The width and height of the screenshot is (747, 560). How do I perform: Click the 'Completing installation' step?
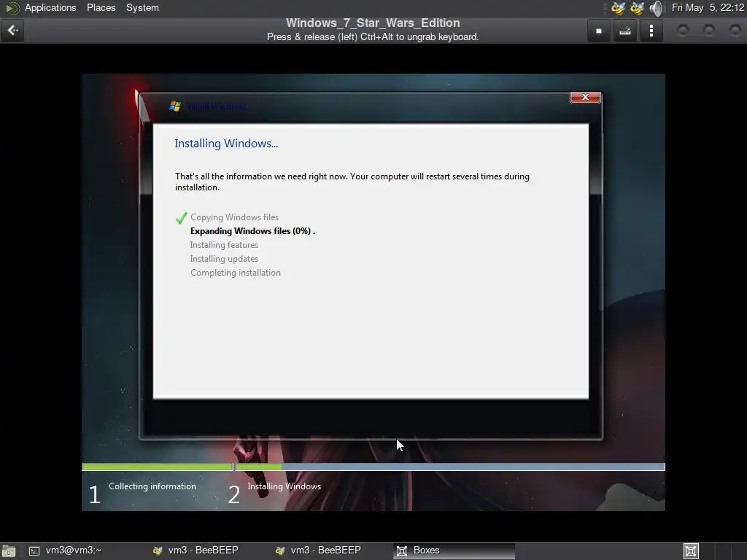pos(236,273)
